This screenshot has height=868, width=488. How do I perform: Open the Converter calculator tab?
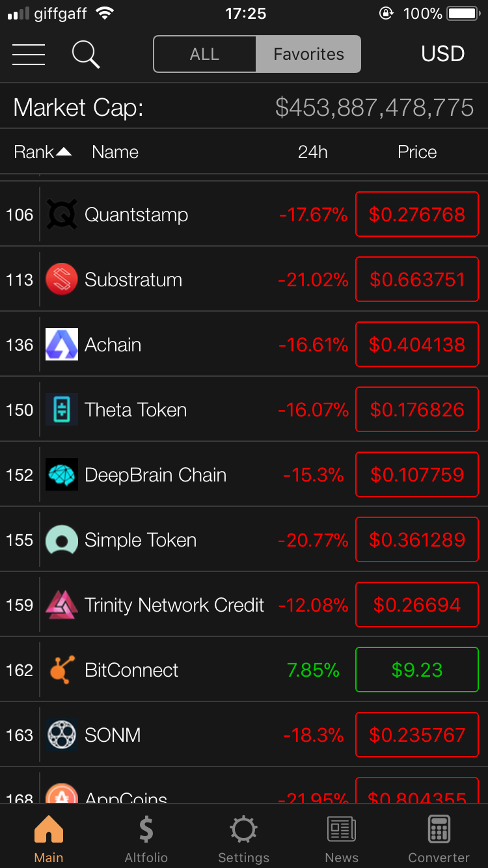pyautogui.click(x=439, y=839)
